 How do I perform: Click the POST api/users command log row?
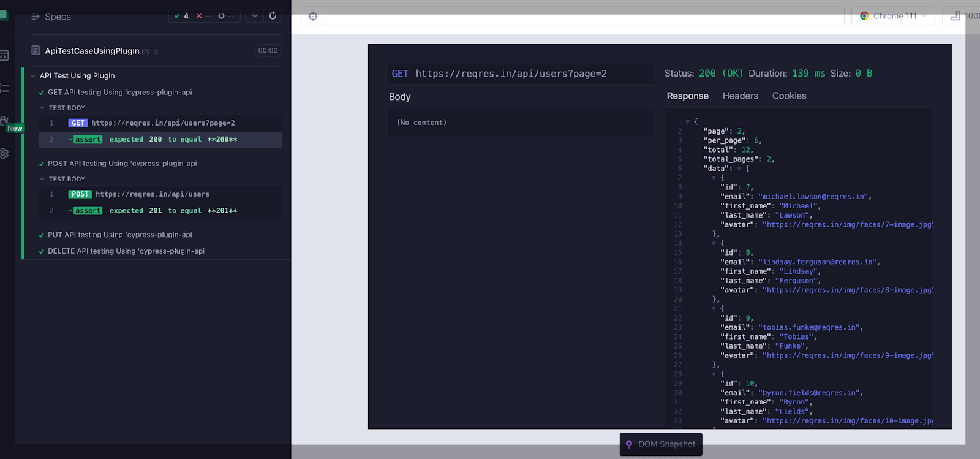[160, 194]
